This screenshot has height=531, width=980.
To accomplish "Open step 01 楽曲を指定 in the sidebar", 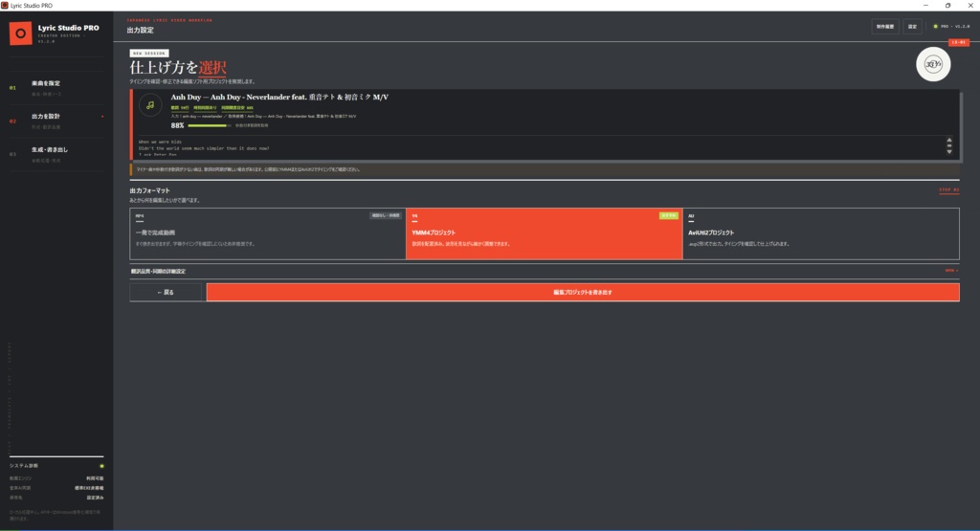I will point(56,88).
